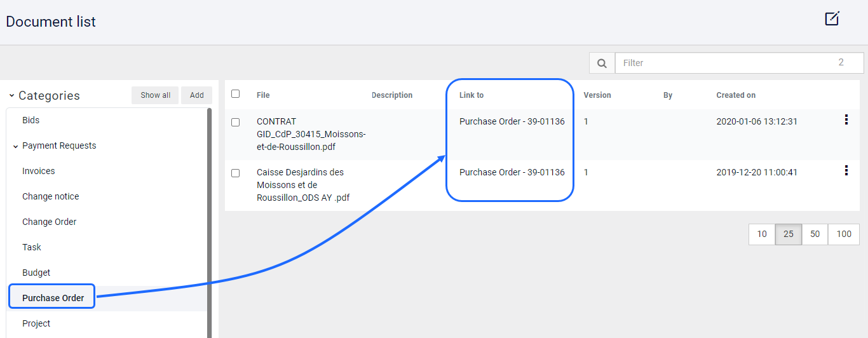Select the Change Order category
The image size is (868, 338).
click(x=50, y=222)
